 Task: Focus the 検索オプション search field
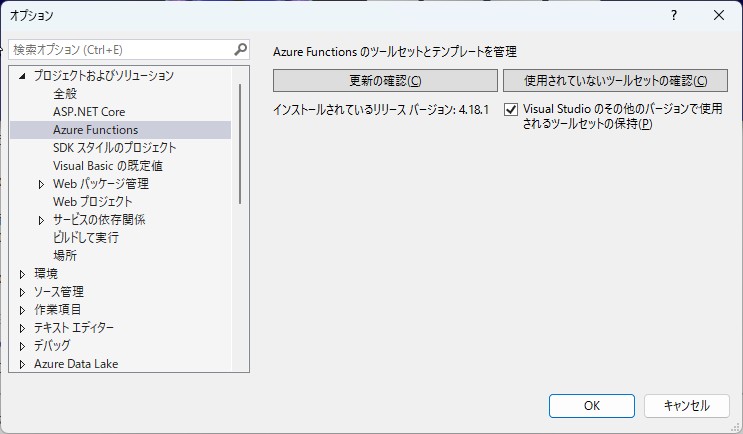[121, 50]
